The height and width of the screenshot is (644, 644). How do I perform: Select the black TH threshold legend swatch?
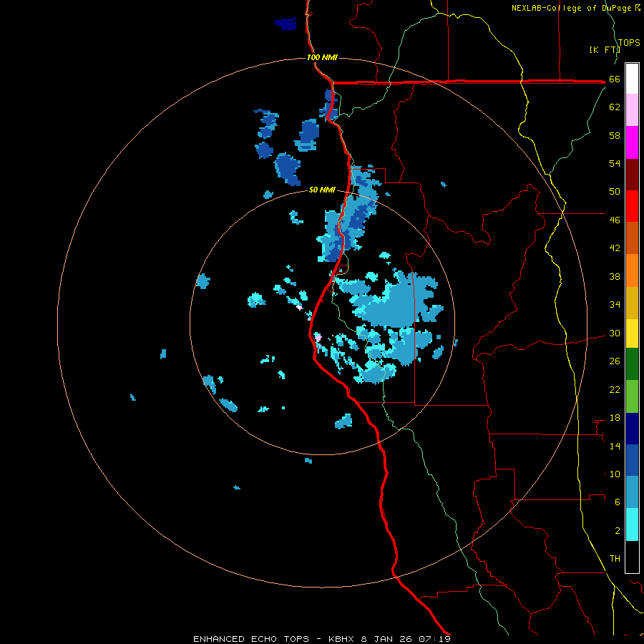click(x=632, y=557)
